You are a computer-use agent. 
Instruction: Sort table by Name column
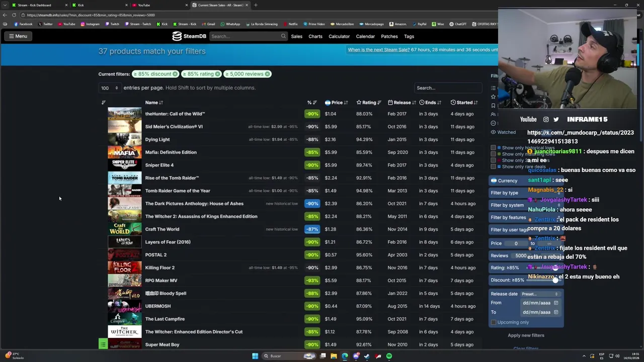point(154,103)
